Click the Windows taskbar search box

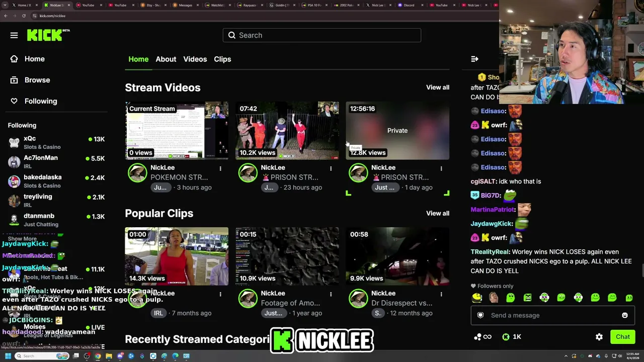pyautogui.click(x=42, y=356)
